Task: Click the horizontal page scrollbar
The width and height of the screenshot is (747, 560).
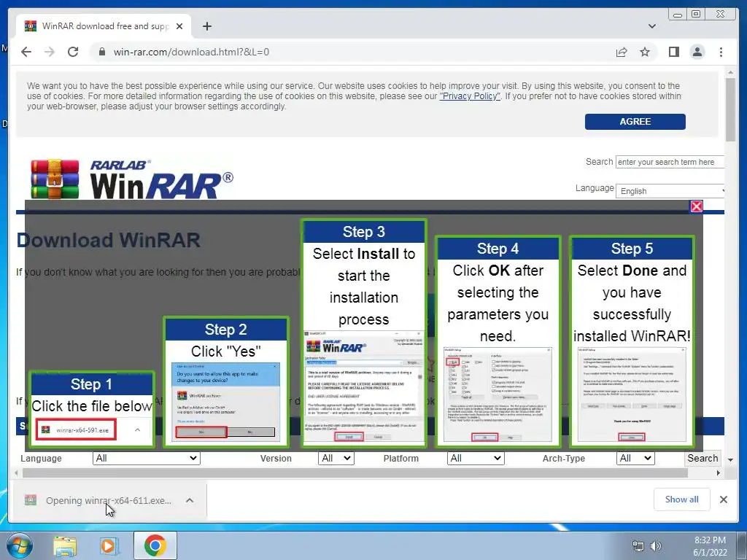Action: (x=355, y=472)
